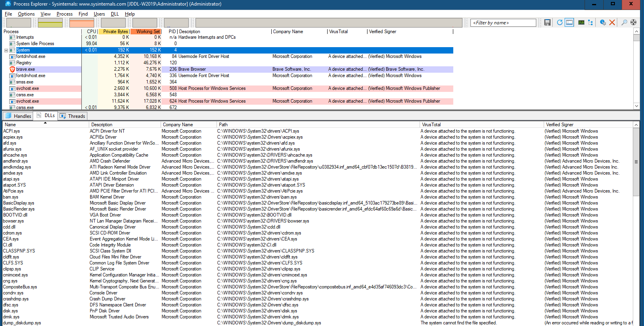
Task: Click the Registry process icon
Action: pyautogui.click(x=12, y=63)
